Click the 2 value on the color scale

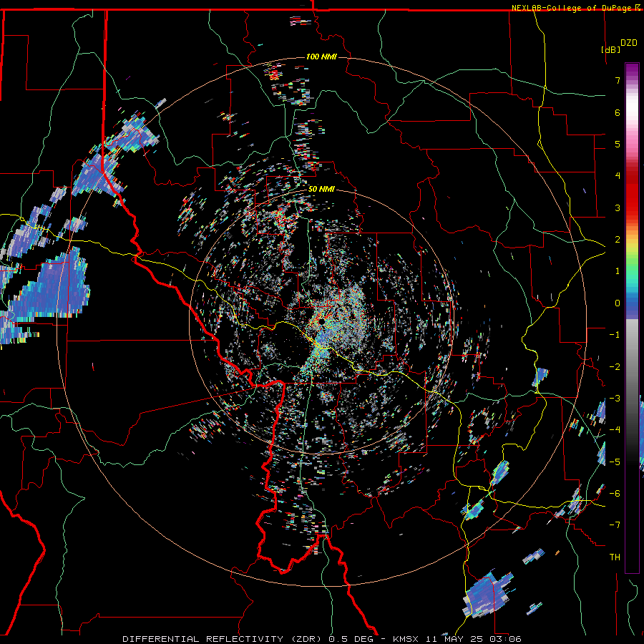[x=618, y=240]
